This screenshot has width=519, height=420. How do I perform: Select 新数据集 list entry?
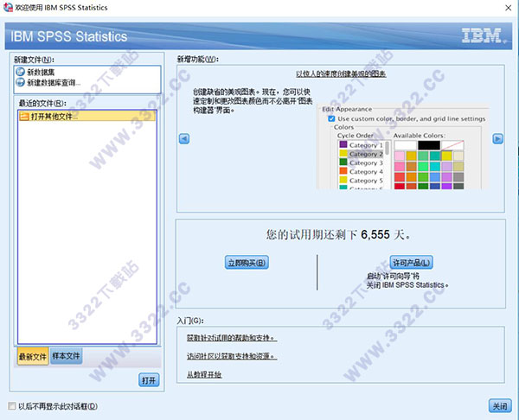tap(87, 72)
